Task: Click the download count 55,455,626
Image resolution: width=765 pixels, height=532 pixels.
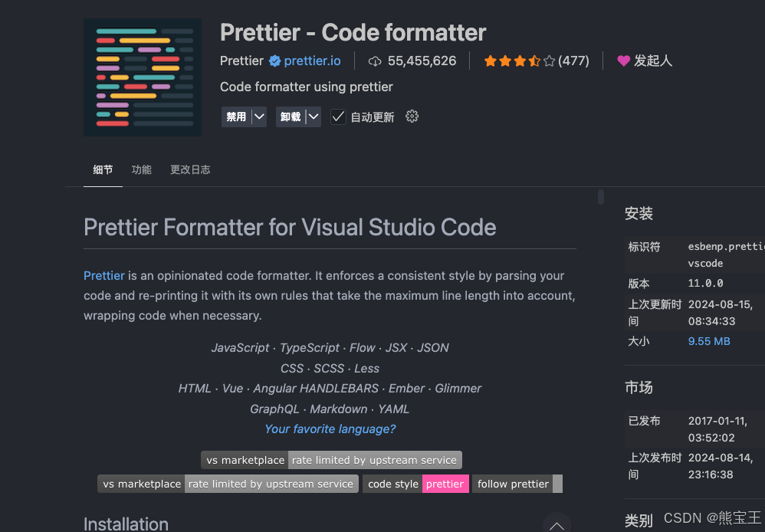Action: click(422, 61)
